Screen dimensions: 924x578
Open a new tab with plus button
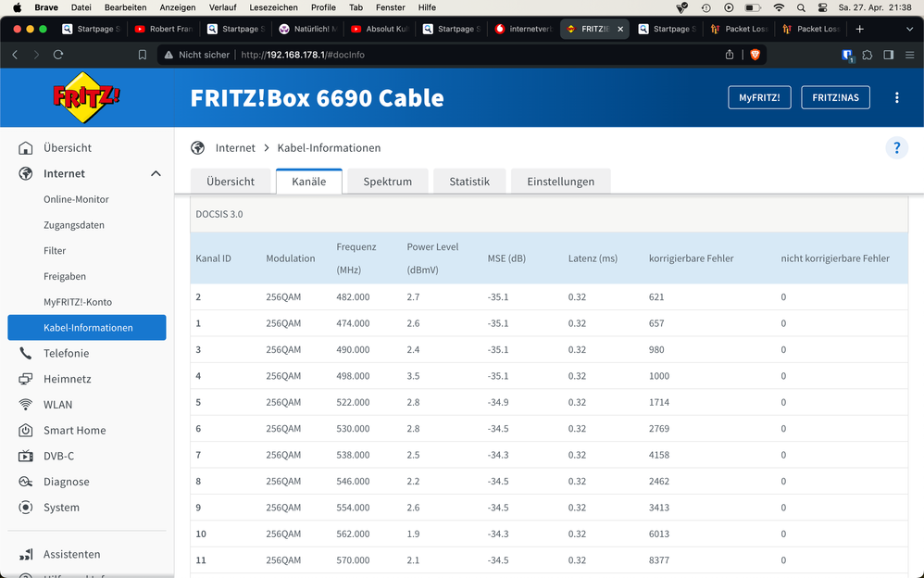coord(860,29)
